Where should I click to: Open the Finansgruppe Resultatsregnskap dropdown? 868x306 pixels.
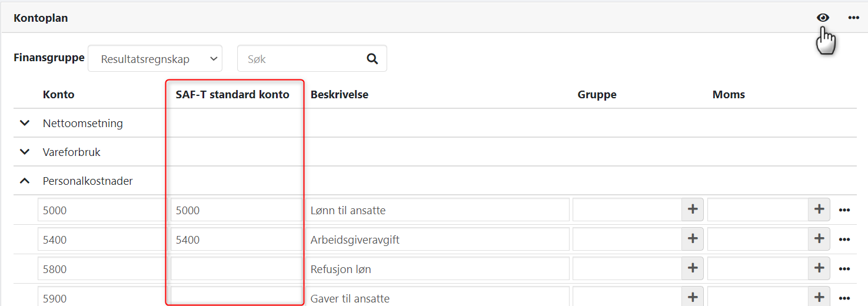[155, 59]
